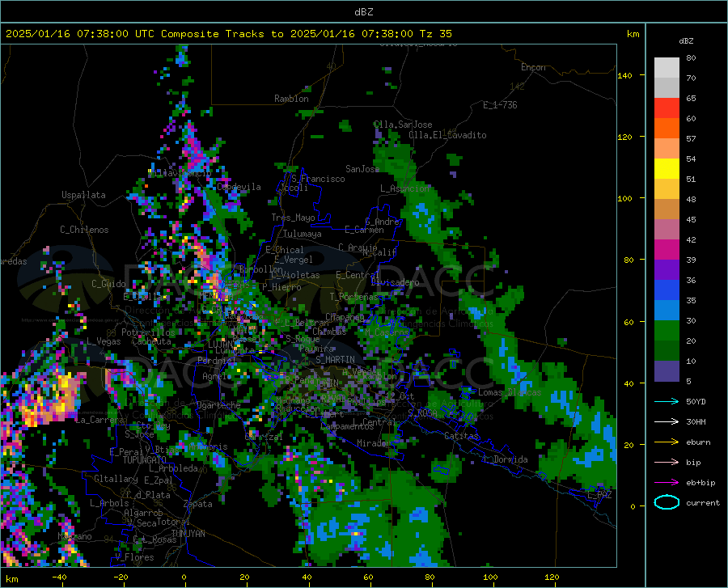Click the E_1-736 map label
The width and height of the screenshot is (728, 588).
tap(500, 105)
